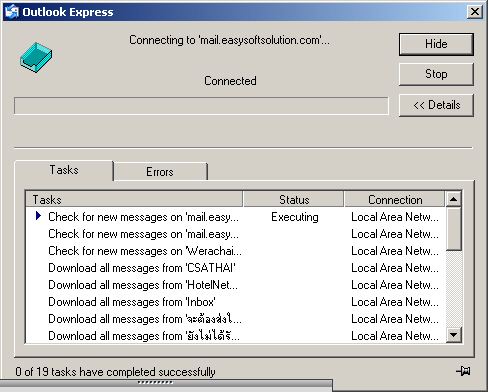Click the connection progress bar
The image size is (488, 392).
coord(201,106)
